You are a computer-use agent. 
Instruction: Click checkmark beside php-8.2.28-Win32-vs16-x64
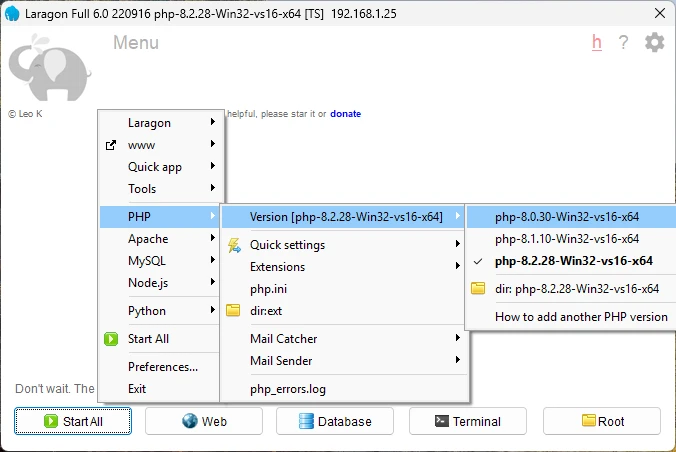pyautogui.click(x=478, y=261)
